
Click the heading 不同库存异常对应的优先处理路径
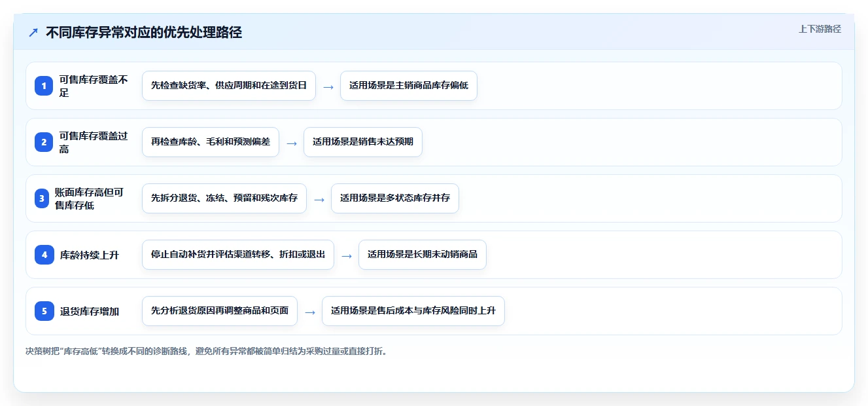click(144, 32)
